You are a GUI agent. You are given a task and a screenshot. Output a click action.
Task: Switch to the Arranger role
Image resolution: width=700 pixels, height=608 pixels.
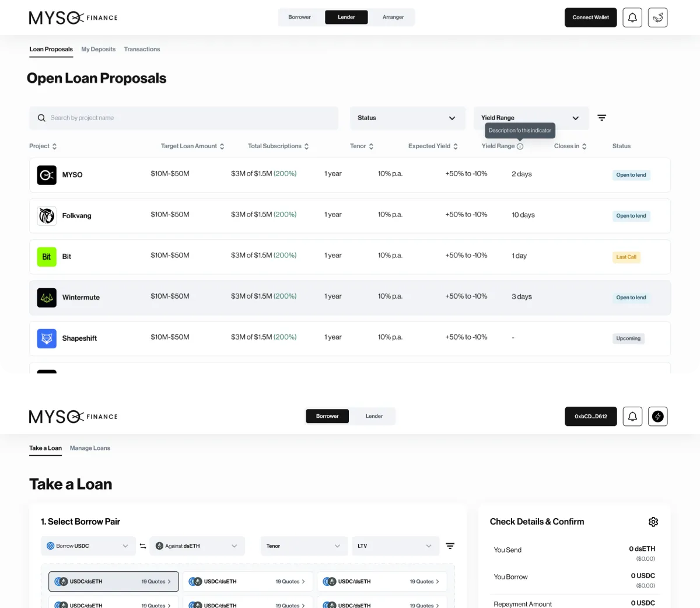(x=393, y=18)
